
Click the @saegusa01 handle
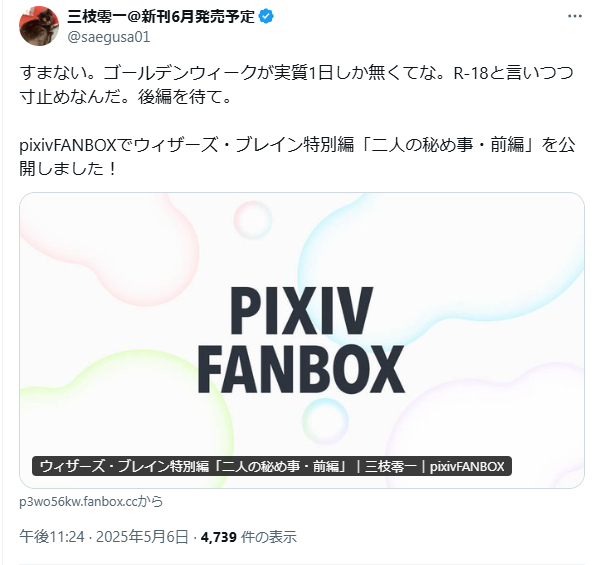click(x=109, y=37)
